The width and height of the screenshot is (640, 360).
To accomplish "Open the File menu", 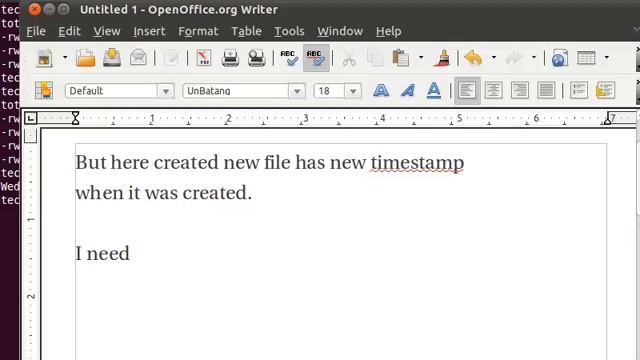I will click(36, 31).
